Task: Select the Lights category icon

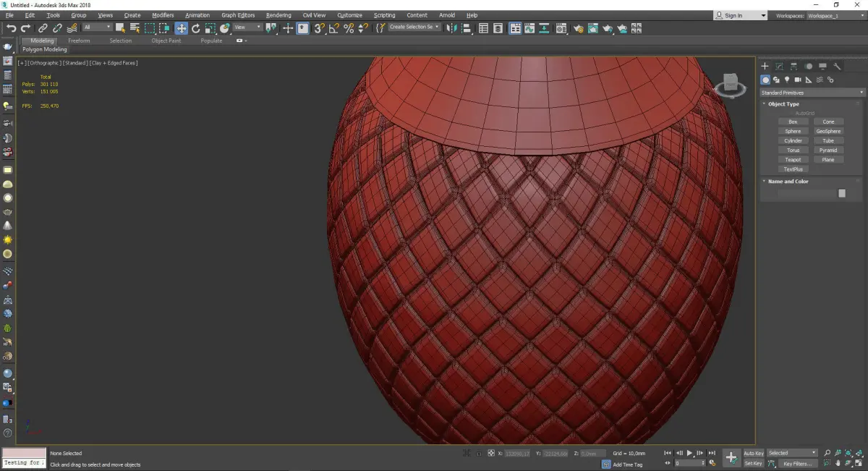Action: [x=787, y=80]
